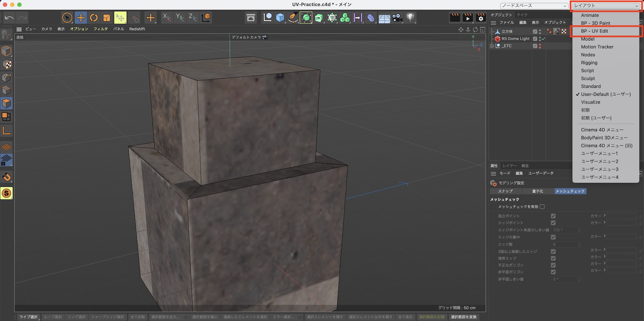Open the ノードスペース dropdown
Screen dimensions: 644x321
click(534, 6)
